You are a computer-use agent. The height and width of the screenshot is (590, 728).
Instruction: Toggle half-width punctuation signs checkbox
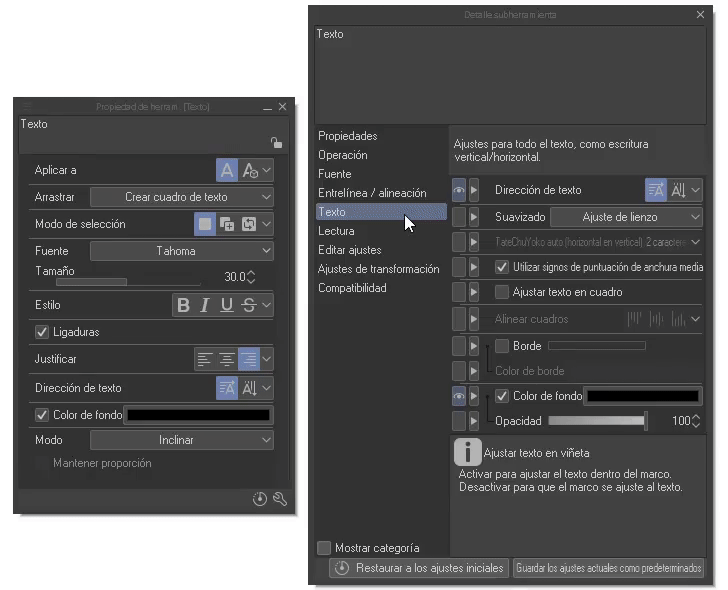(501, 267)
